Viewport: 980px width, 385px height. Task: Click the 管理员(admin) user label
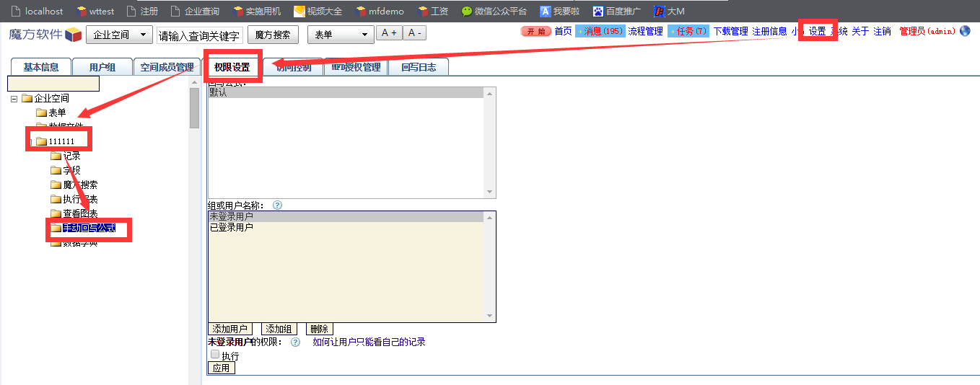[927, 31]
